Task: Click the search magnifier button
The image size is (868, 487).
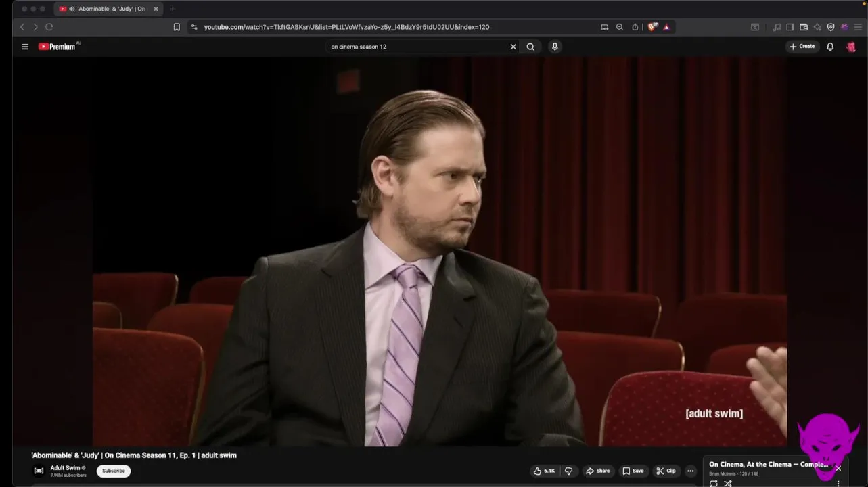Action: tap(530, 47)
